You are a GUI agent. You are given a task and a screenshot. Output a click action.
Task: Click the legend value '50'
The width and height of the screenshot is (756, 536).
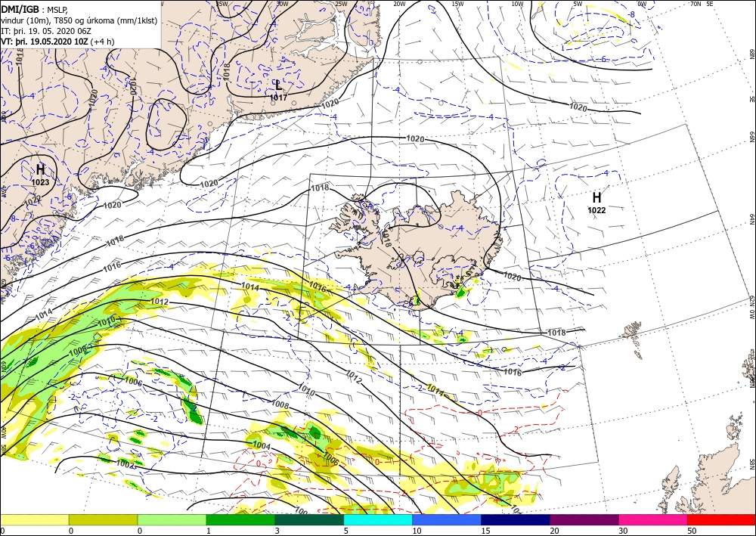tap(692, 531)
